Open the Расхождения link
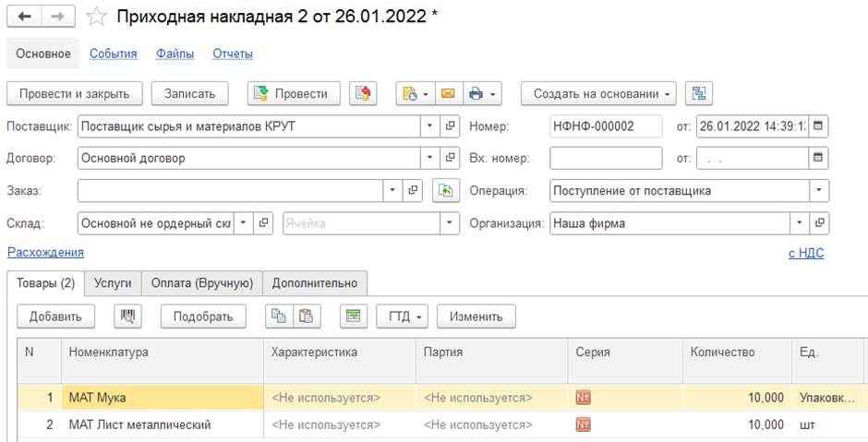This screenshot has height=442, width=868. [45, 252]
